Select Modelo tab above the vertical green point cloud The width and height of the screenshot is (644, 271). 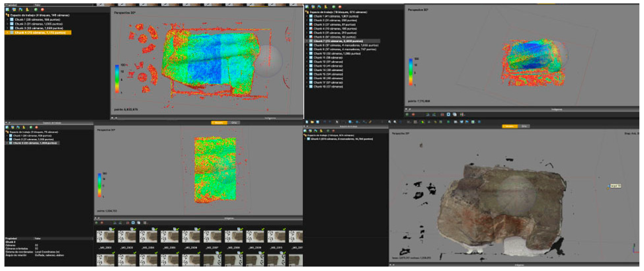219,123
